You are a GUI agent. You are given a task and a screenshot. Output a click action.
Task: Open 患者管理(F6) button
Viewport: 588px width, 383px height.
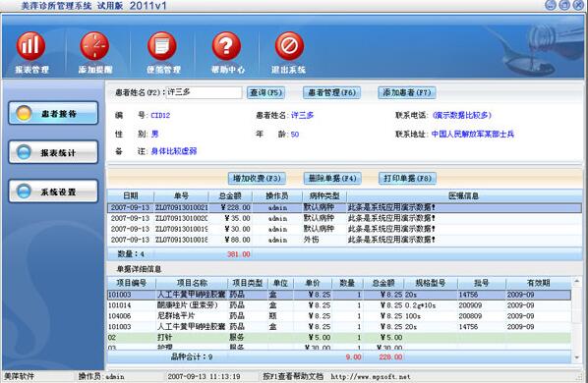point(331,92)
